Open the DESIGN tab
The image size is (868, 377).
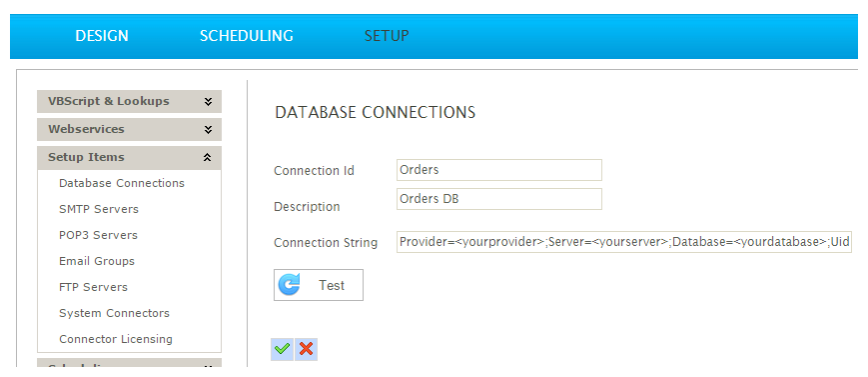coord(102,36)
